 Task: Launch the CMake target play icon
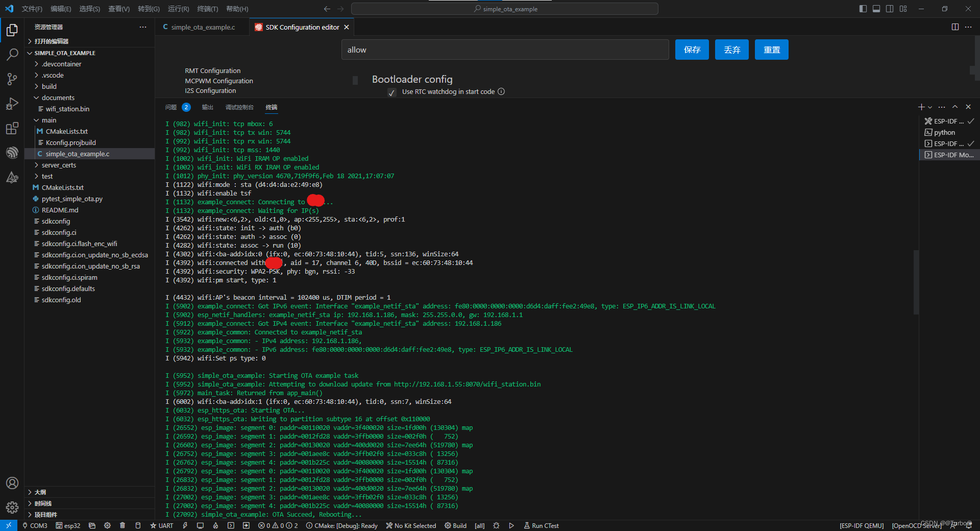point(511,525)
